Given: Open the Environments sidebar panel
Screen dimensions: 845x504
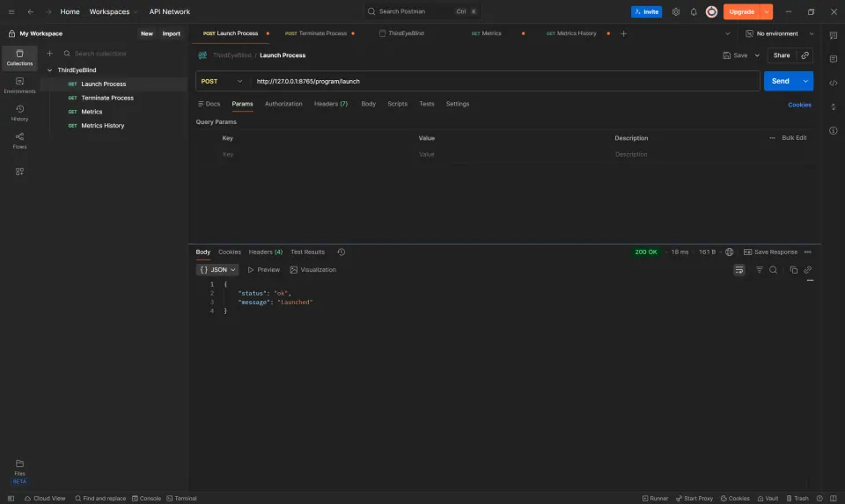Looking at the screenshot, I should 19,85.
